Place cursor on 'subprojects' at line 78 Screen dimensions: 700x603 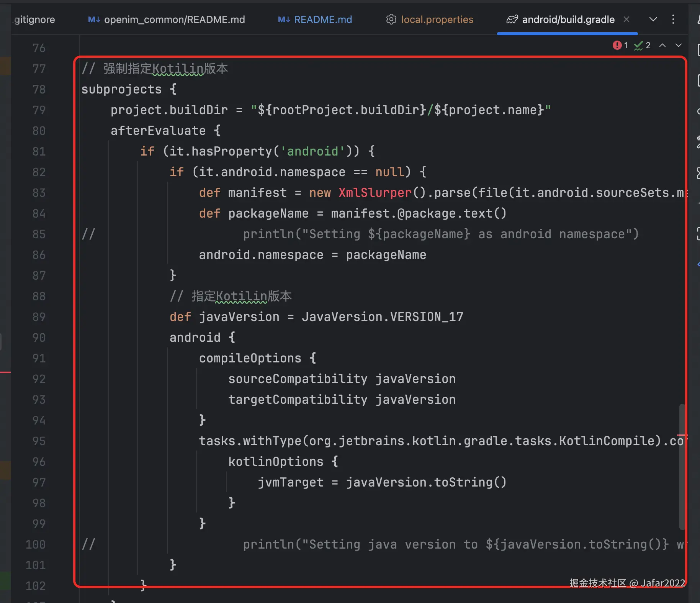pos(121,89)
